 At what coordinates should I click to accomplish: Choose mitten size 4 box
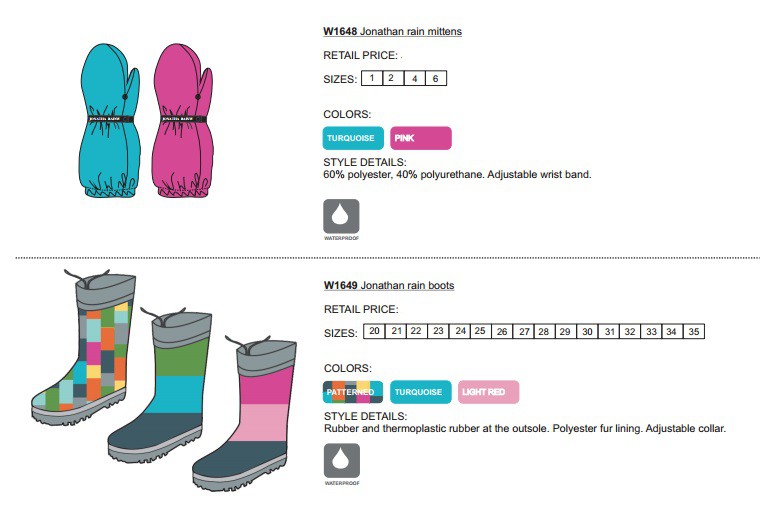pos(414,78)
